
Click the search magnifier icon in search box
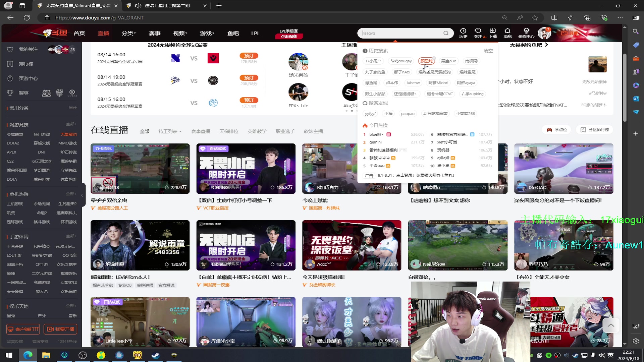click(x=446, y=33)
